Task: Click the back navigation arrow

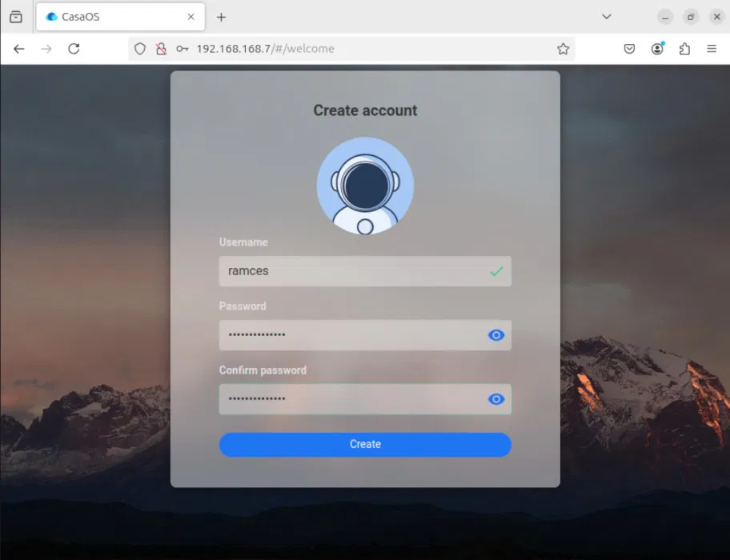Action: (18, 48)
